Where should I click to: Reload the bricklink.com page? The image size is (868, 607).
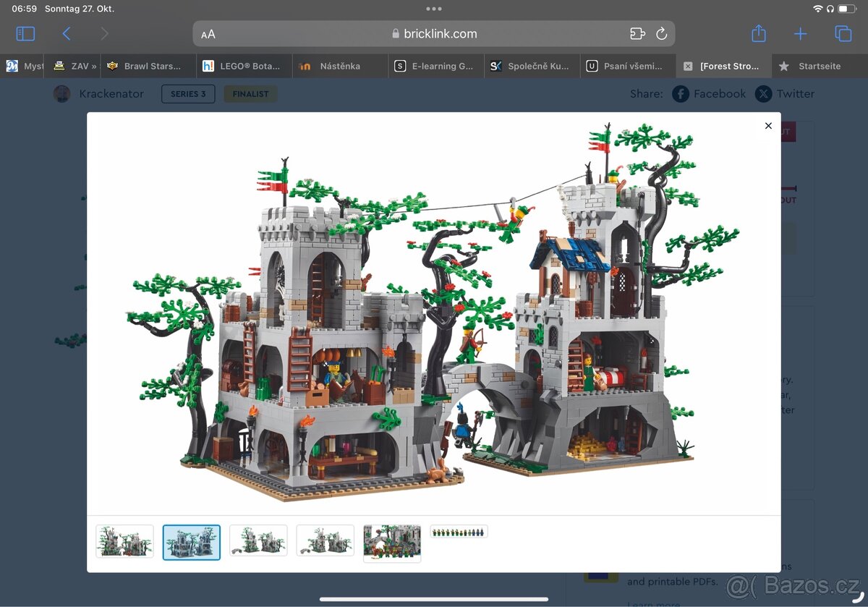[661, 33]
